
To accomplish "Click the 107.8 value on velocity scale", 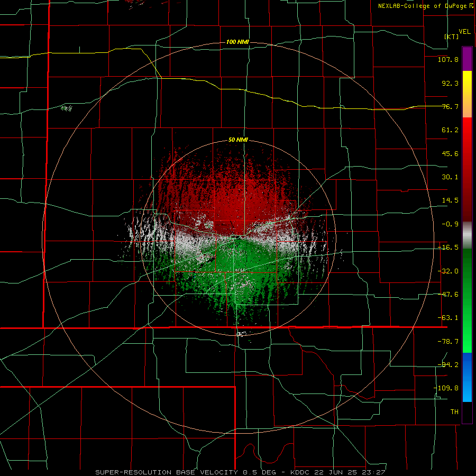I will [448, 59].
